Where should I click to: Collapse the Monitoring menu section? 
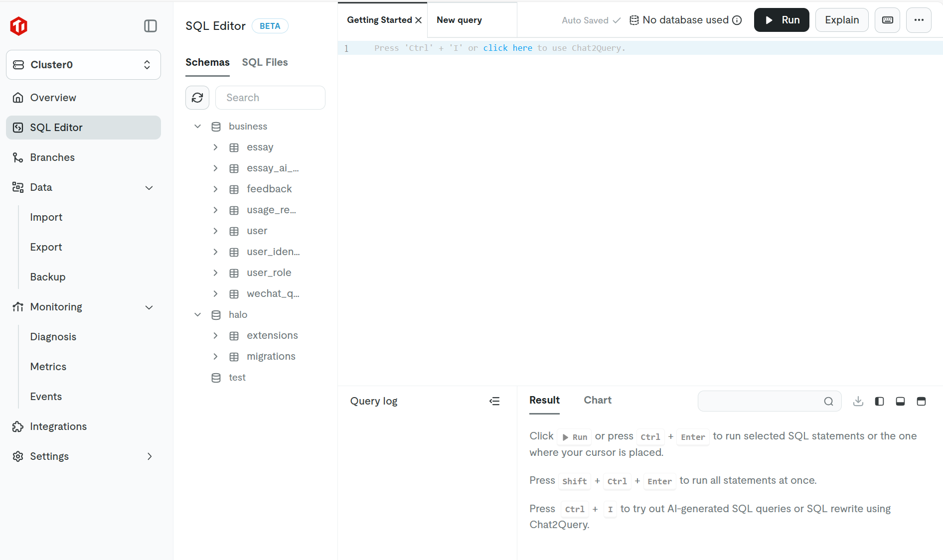pyautogui.click(x=149, y=307)
